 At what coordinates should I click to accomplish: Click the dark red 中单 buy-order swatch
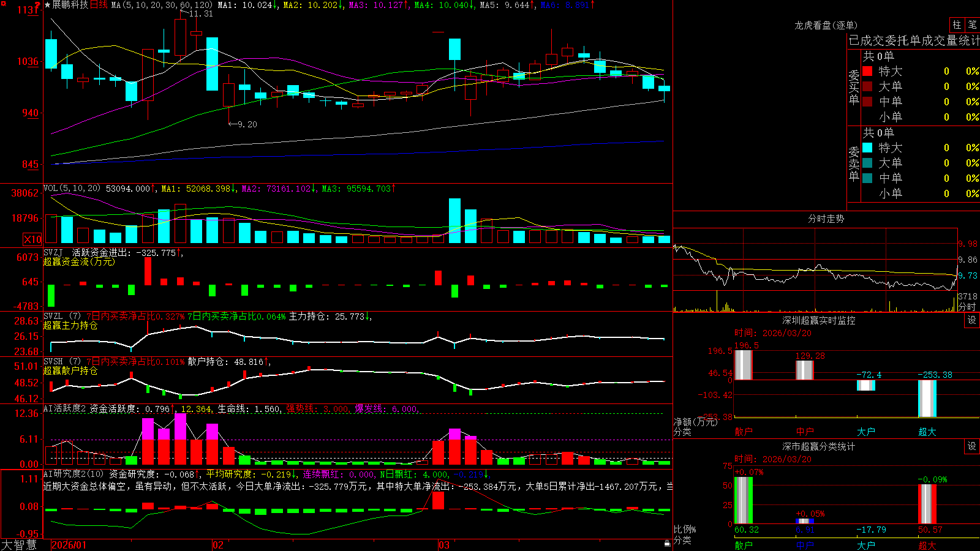[867, 102]
